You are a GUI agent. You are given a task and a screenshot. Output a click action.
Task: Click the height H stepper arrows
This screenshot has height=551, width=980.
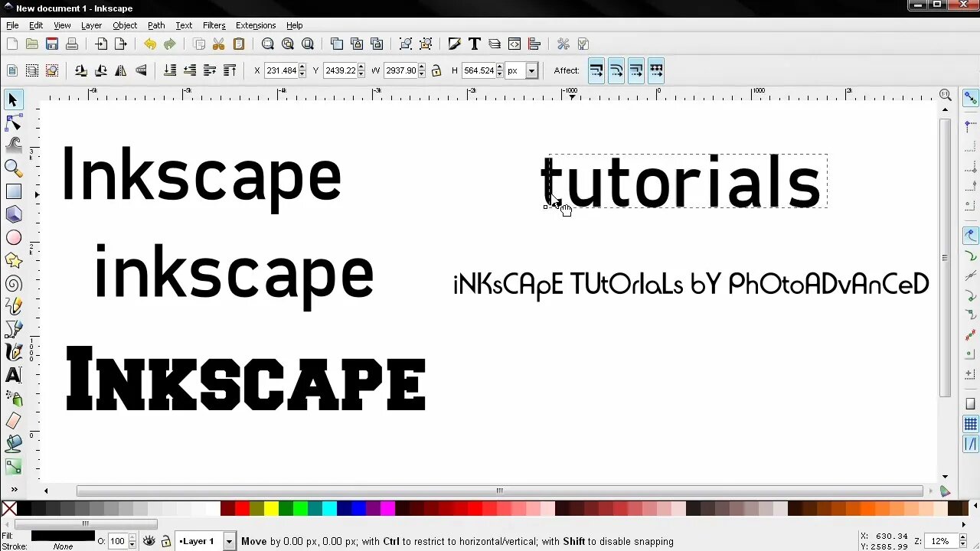(x=500, y=70)
